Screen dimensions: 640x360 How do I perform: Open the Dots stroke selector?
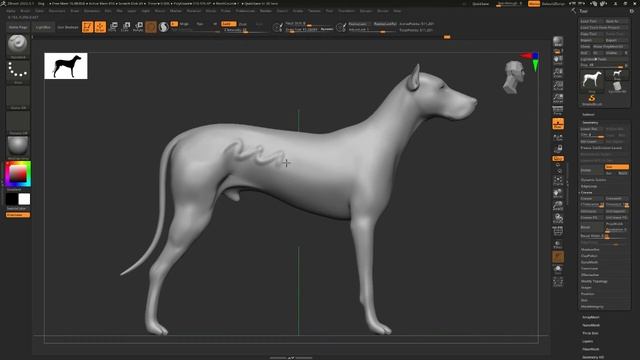18,71
